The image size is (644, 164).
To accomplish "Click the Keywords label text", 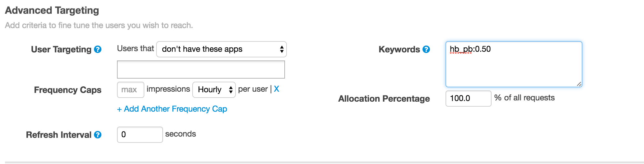I will tap(399, 49).
